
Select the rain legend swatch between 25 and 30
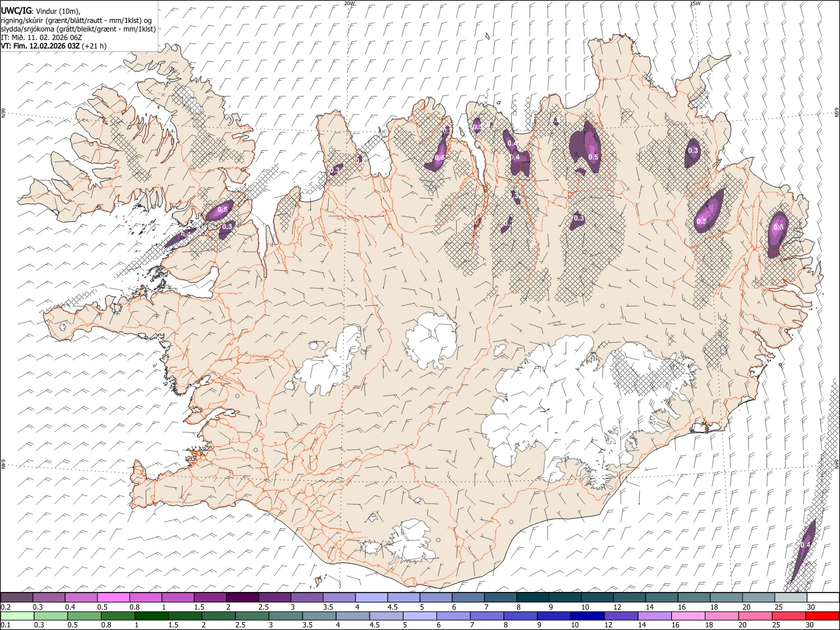(788, 616)
